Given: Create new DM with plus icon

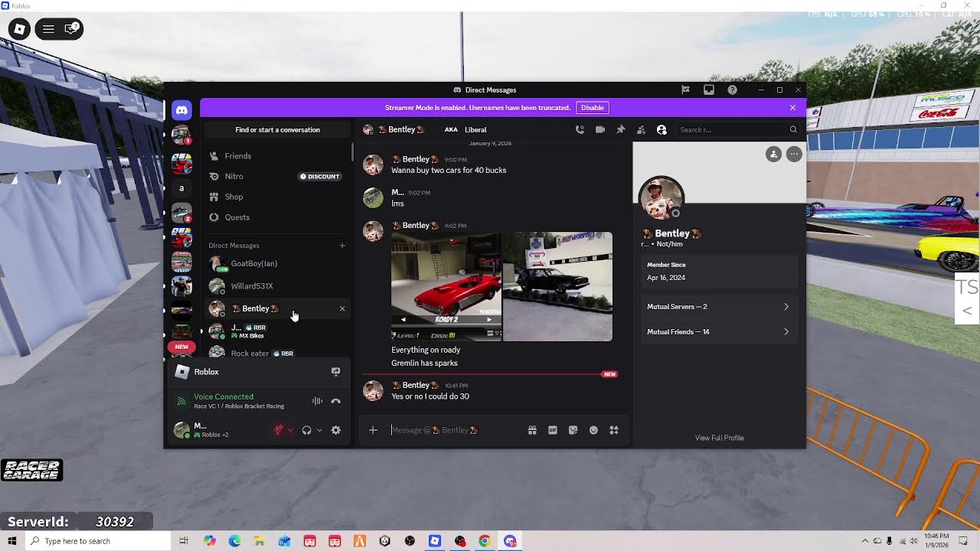Looking at the screenshot, I should pos(342,246).
